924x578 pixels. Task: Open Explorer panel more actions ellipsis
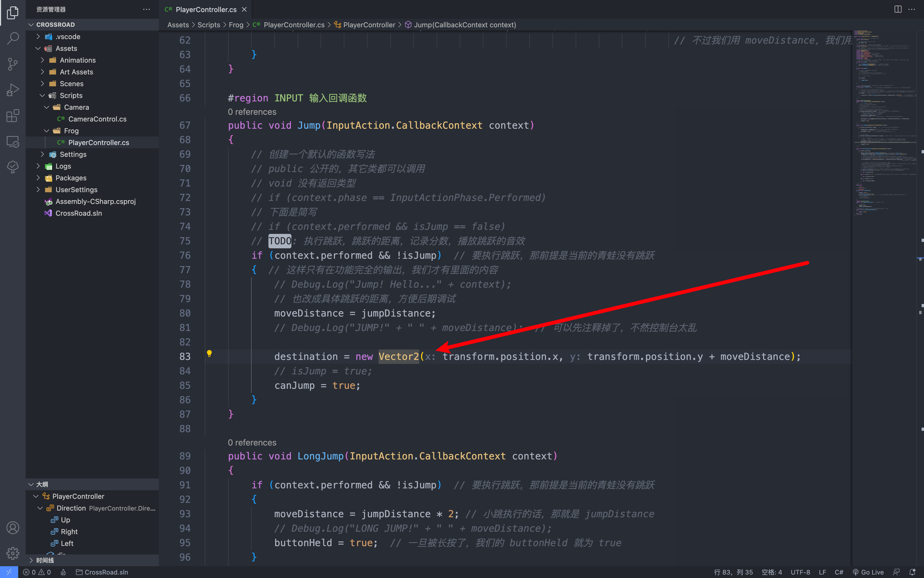tap(147, 9)
